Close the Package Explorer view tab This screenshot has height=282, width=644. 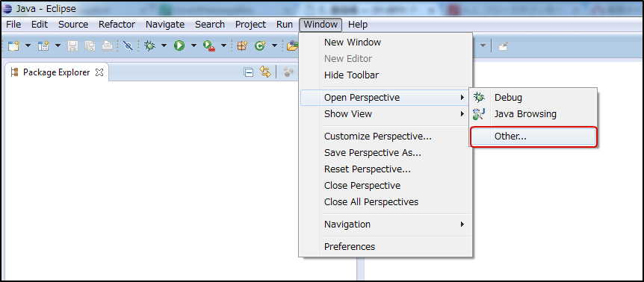point(99,73)
